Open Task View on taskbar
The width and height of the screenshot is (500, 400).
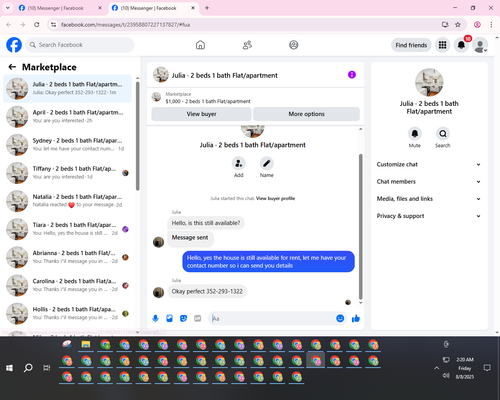47,368
